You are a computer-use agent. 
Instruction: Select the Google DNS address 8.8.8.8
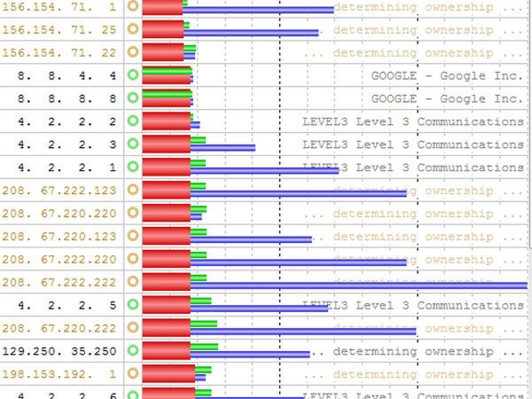[x=66, y=98]
